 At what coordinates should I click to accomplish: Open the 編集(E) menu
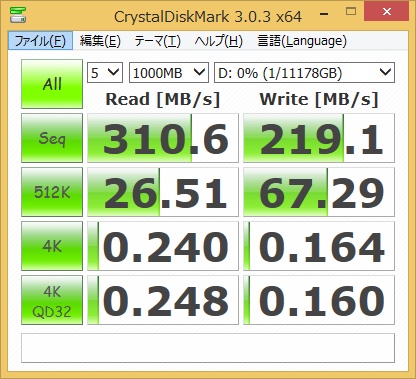click(100, 41)
